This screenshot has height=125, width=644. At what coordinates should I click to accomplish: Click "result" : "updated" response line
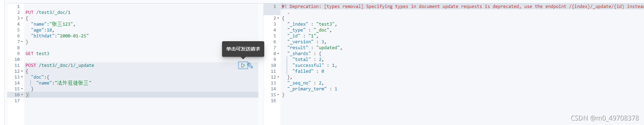click(x=314, y=48)
